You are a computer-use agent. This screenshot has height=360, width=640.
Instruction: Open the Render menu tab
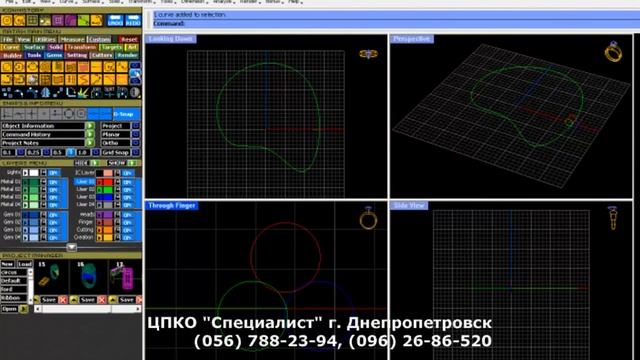click(x=127, y=55)
